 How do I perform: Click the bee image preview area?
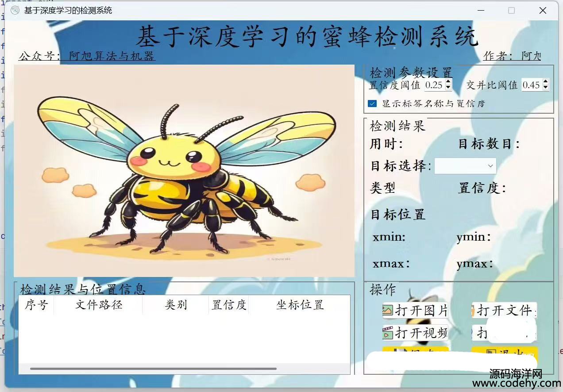184,171
